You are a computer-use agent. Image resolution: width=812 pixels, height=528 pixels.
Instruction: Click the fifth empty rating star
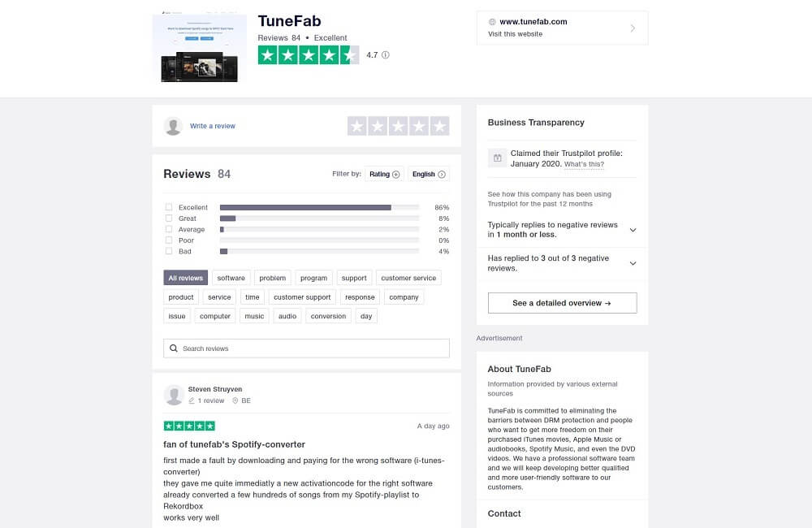click(x=439, y=126)
